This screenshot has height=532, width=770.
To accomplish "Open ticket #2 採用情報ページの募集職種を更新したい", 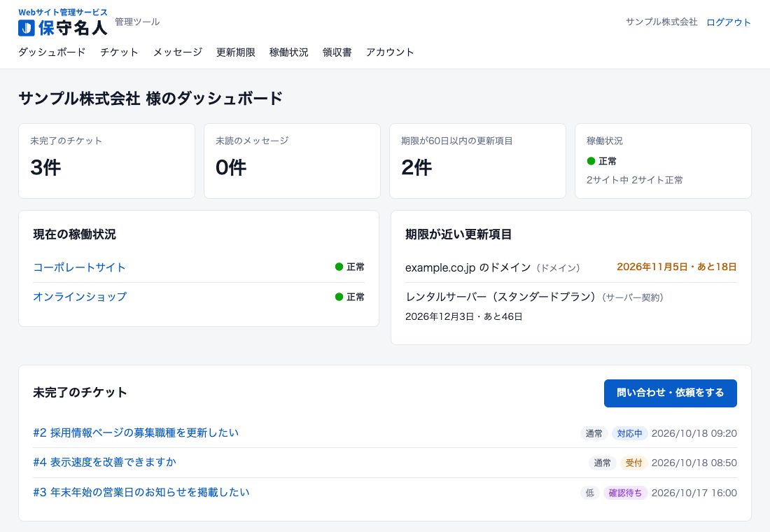I will click(136, 433).
